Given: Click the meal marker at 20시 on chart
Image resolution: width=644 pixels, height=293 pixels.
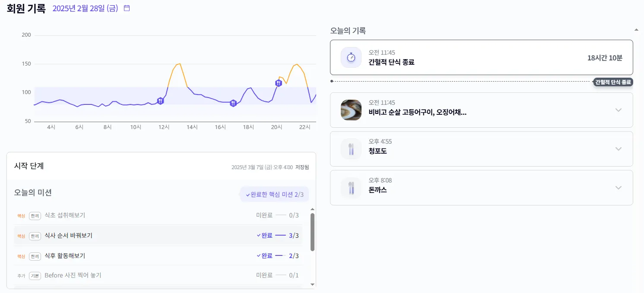Looking at the screenshot, I should point(279,83).
